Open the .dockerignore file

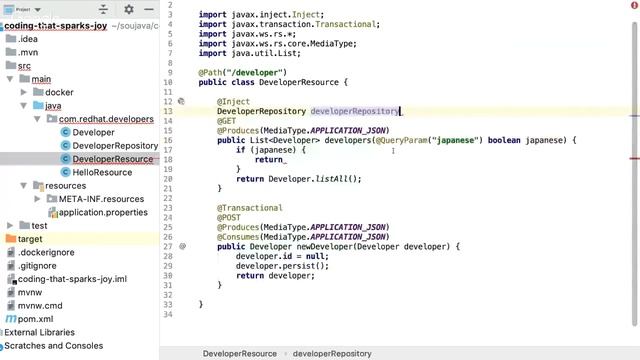[x=46, y=252]
